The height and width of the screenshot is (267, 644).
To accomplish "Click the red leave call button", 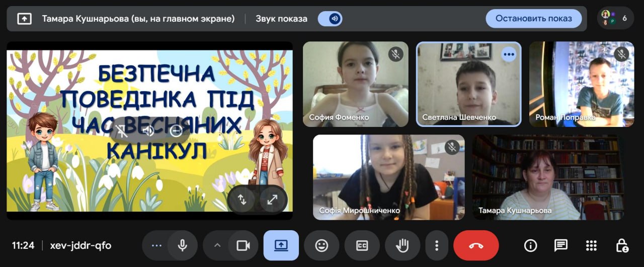I will (475, 245).
